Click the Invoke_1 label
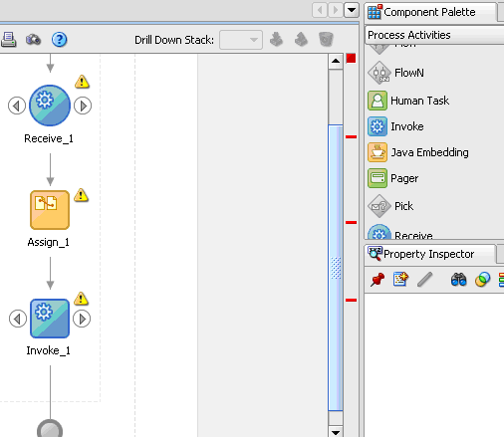Viewport: 504px width, 437px height. [49, 350]
